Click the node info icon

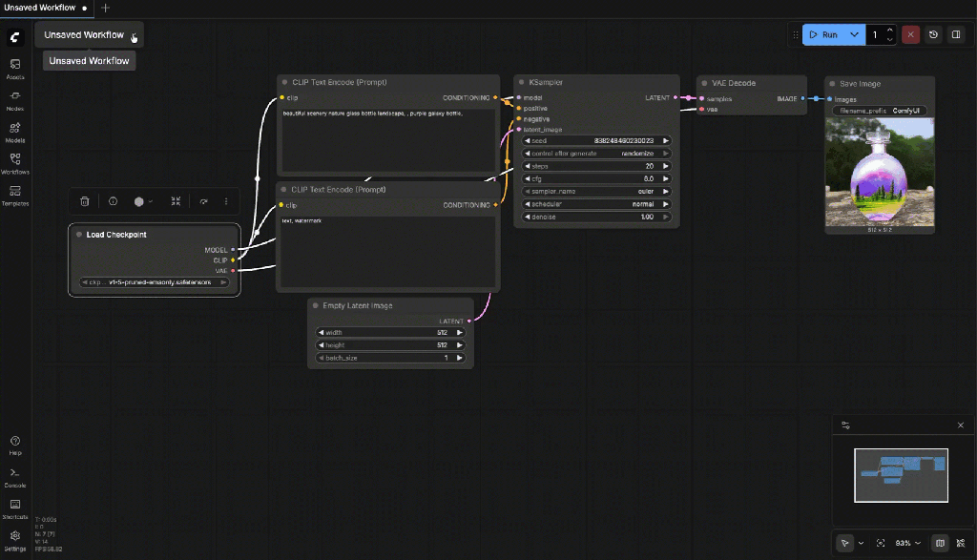pos(113,201)
